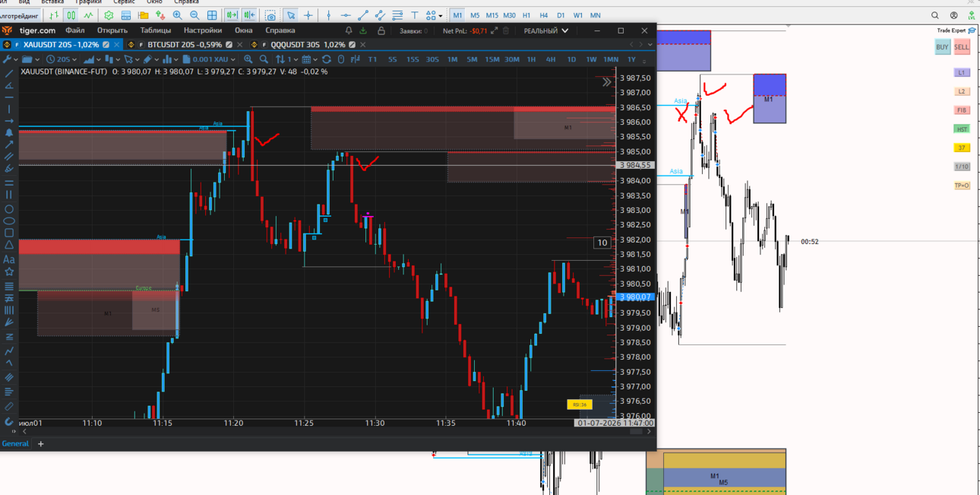Screen dimensions: 980x495
Task: Select vertical line tool in MetaTrader toolbar
Action: coord(328,15)
